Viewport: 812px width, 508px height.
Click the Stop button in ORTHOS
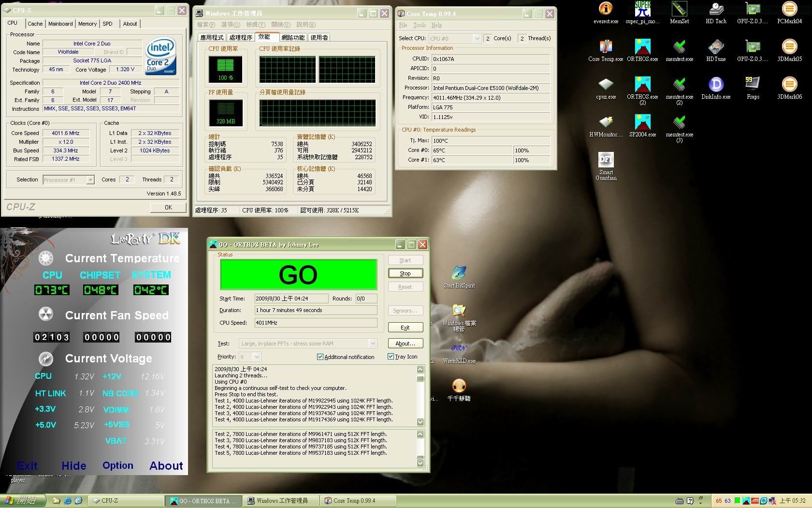click(406, 273)
